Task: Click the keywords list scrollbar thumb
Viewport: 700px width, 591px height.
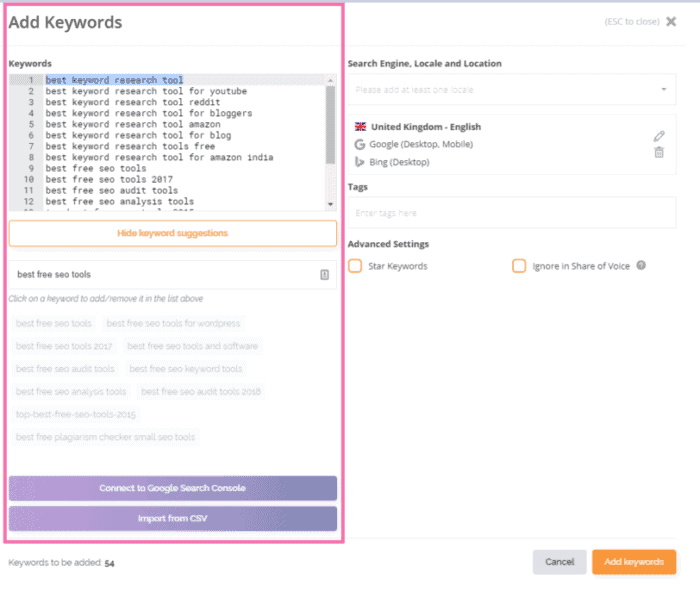Action: click(330, 125)
